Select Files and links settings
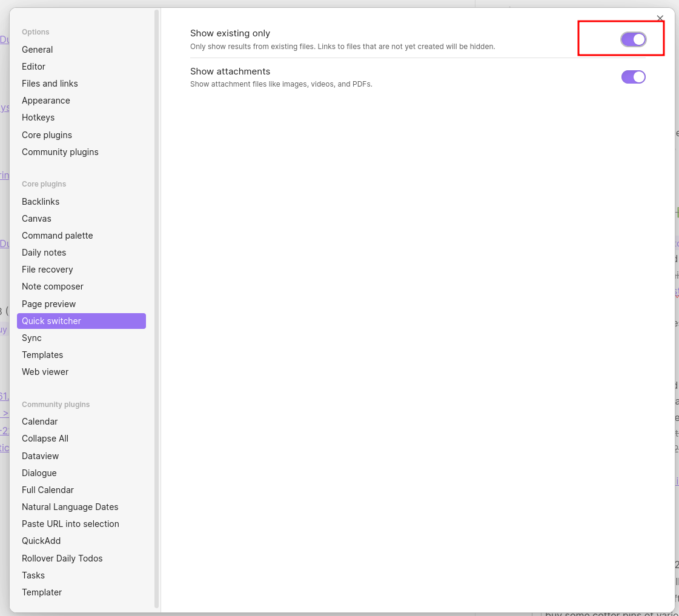The width and height of the screenshot is (679, 616). 50,84
